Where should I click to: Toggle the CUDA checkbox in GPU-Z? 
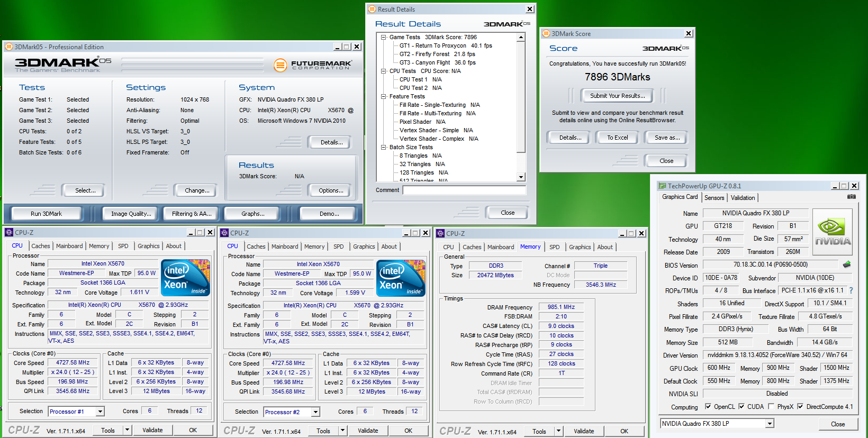(742, 407)
